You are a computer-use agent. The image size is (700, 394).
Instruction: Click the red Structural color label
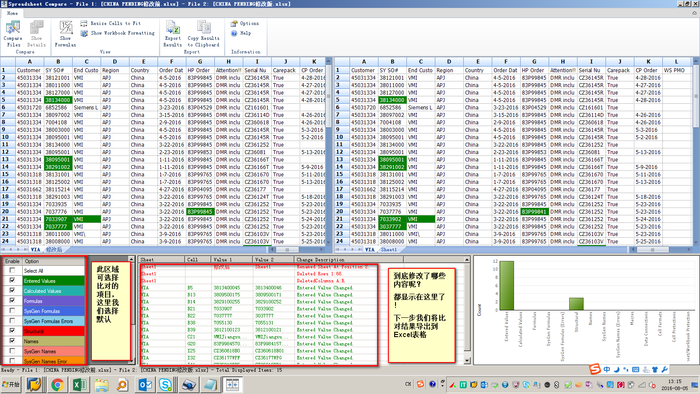53,331
